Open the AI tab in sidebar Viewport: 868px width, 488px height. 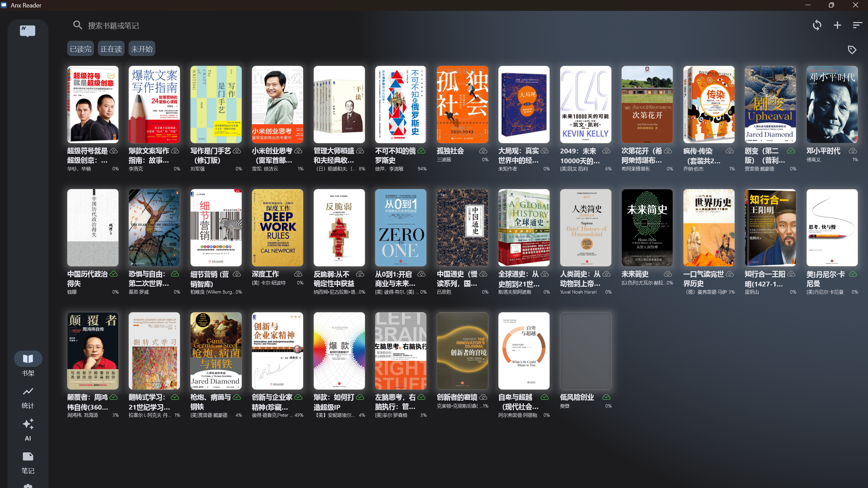pos(28,430)
